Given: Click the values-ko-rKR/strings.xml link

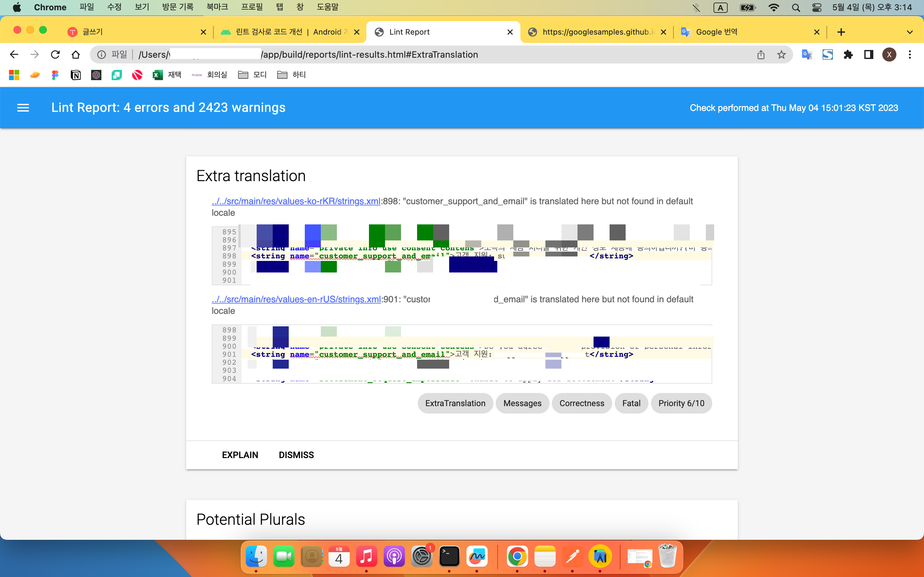Looking at the screenshot, I should [x=296, y=201].
